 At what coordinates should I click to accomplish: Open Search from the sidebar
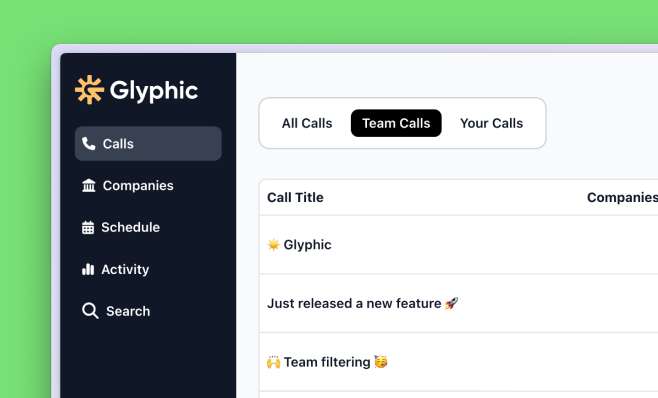[x=116, y=311]
